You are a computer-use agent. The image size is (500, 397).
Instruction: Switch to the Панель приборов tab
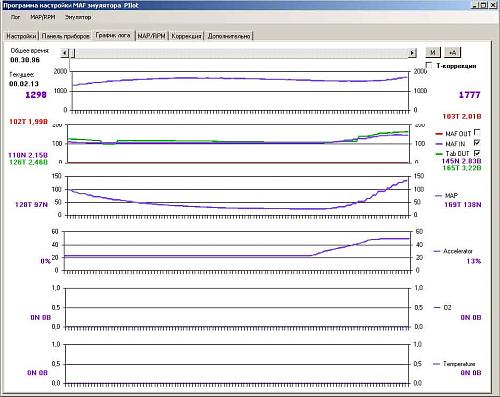pyautogui.click(x=66, y=36)
